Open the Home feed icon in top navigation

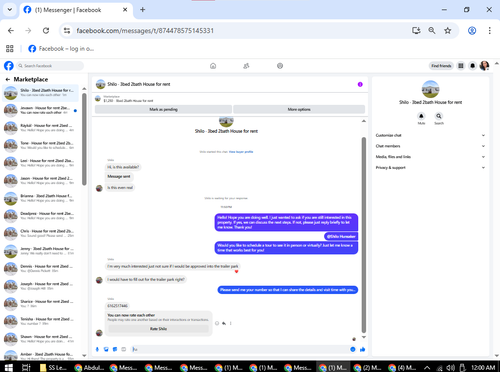[213, 66]
